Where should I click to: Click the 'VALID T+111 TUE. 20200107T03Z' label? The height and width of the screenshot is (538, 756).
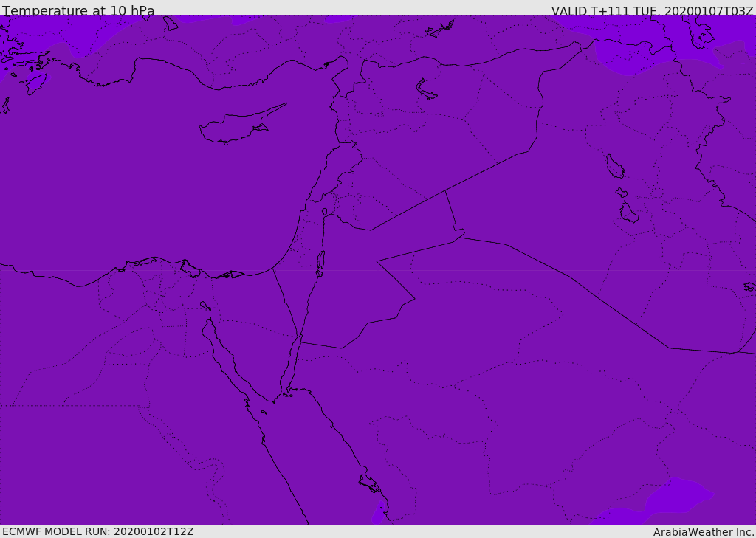653,10
